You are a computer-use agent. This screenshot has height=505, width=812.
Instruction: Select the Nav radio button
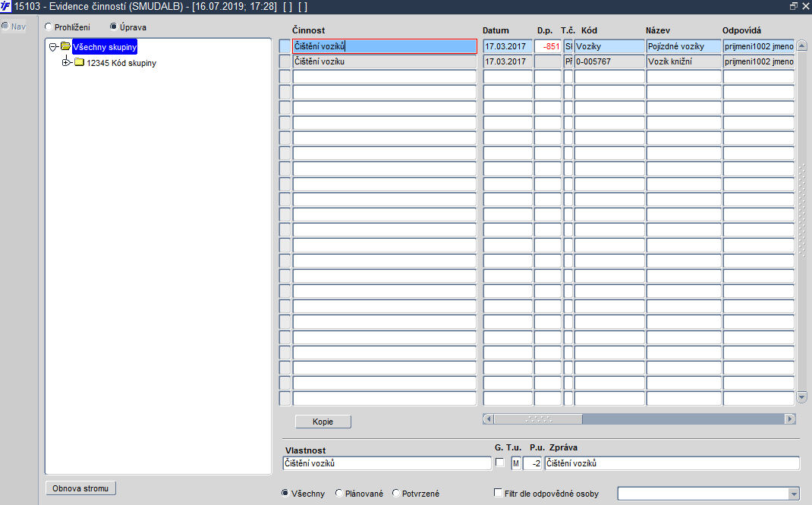point(5,26)
